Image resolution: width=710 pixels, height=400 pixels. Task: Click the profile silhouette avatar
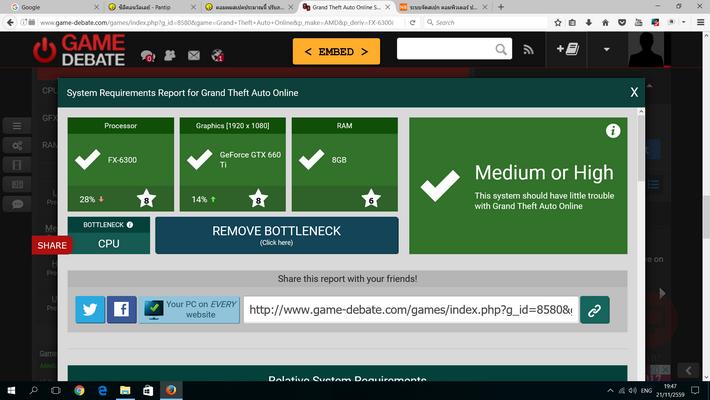[646, 50]
